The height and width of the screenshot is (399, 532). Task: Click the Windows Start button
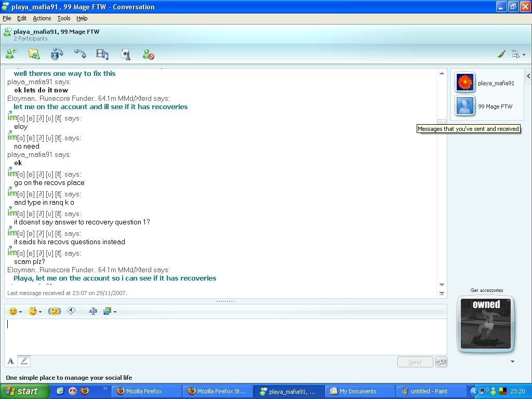coord(24,391)
